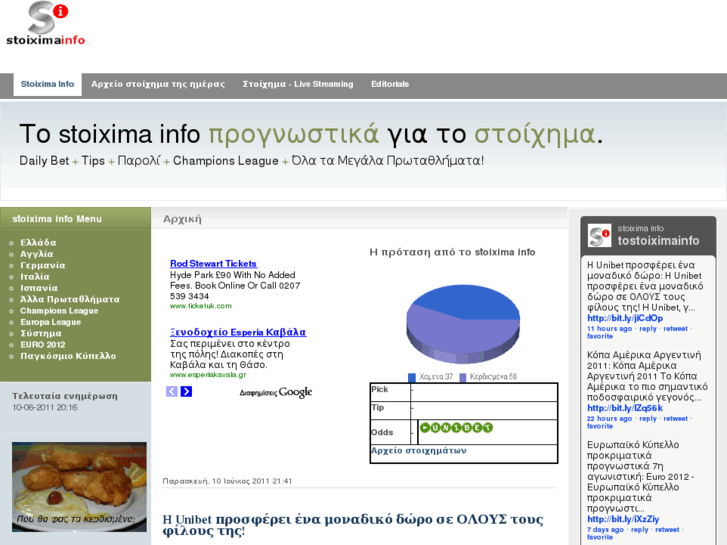Open the Unibet article headline
Screen dimensions: 727x545
[353, 525]
